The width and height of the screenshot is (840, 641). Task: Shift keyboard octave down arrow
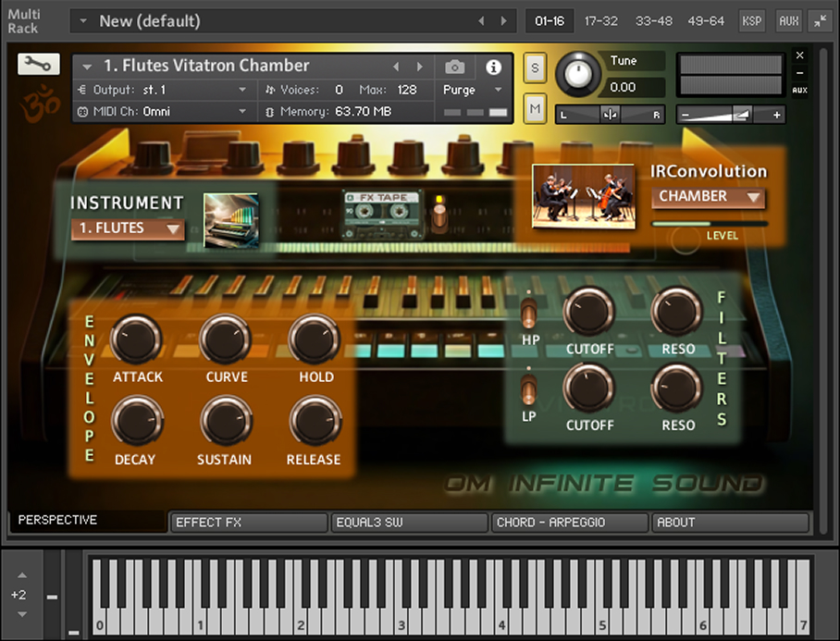(22, 614)
